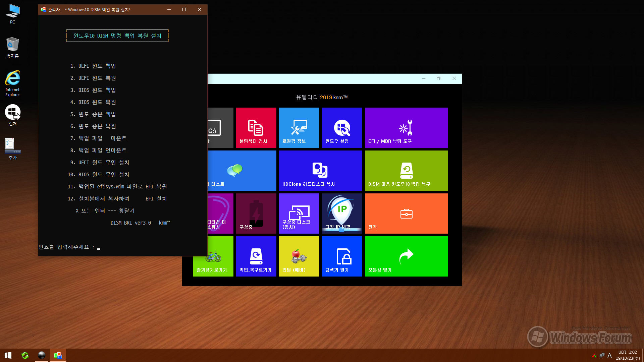Screen dimensions: 644x362
Task: Open the network tray icon
Action: 602,356
